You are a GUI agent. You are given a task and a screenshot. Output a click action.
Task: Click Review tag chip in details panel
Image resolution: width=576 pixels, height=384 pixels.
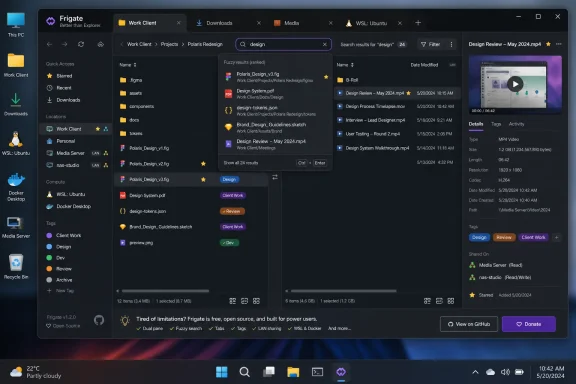(x=504, y=237)
